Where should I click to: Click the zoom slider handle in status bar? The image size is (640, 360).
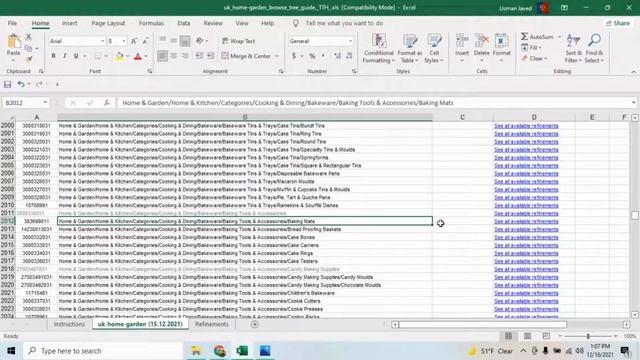coord(588,336)
